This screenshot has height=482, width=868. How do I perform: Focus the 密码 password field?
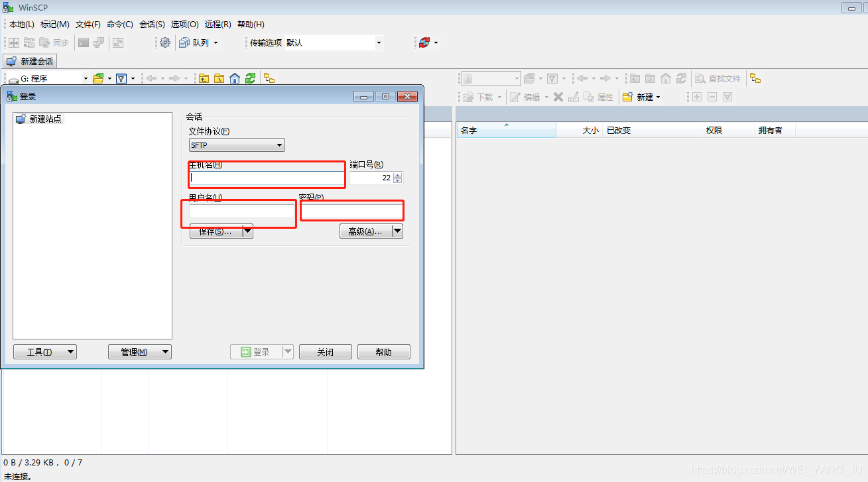tap(351, 211)
